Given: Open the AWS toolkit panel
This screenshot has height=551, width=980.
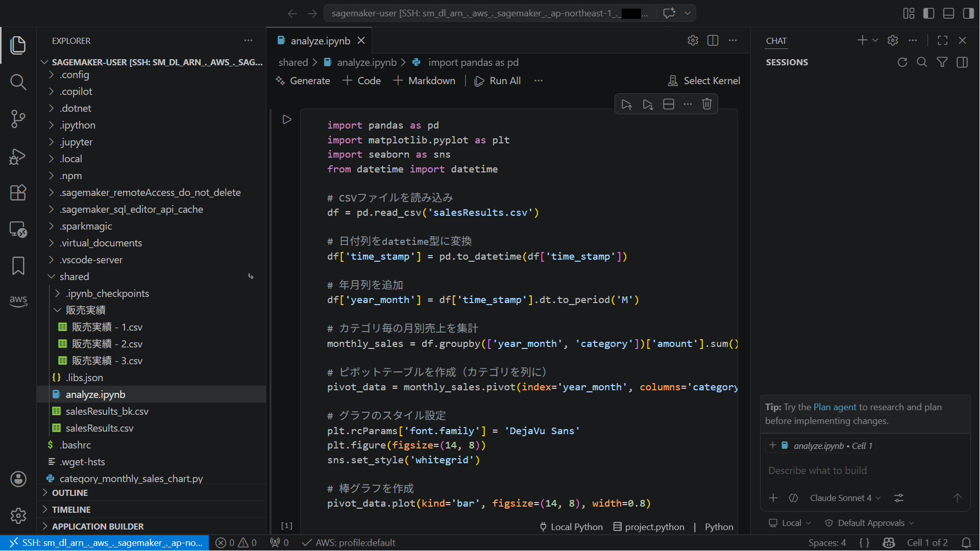Looking at the screenshot, I should [x=18, y=300].
